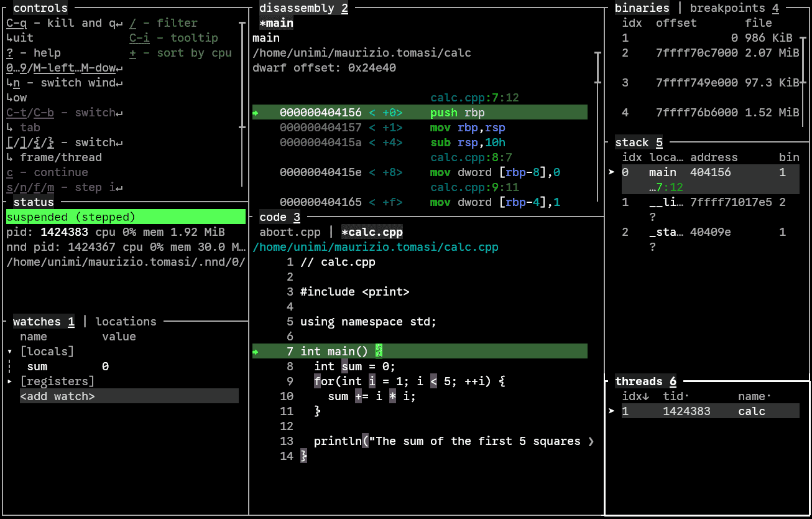Select the _sta… stack frame at 40409e

(710, 232)
